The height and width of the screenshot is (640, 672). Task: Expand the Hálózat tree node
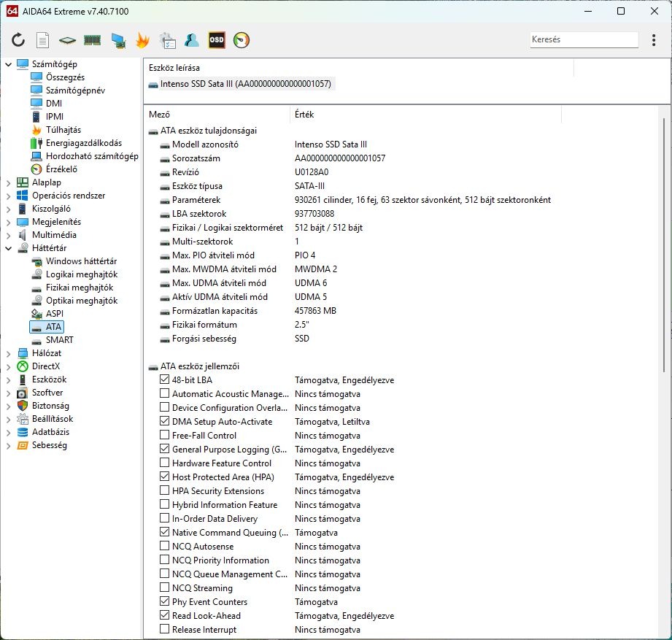[9, 354]
